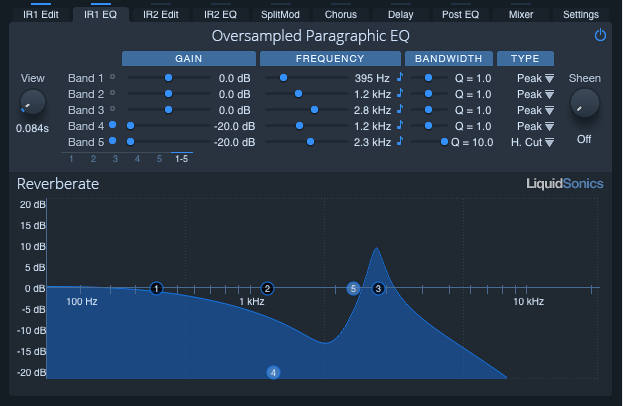Click the View knob
Viewport: 623px width, 406px height.
coord(33,102)
